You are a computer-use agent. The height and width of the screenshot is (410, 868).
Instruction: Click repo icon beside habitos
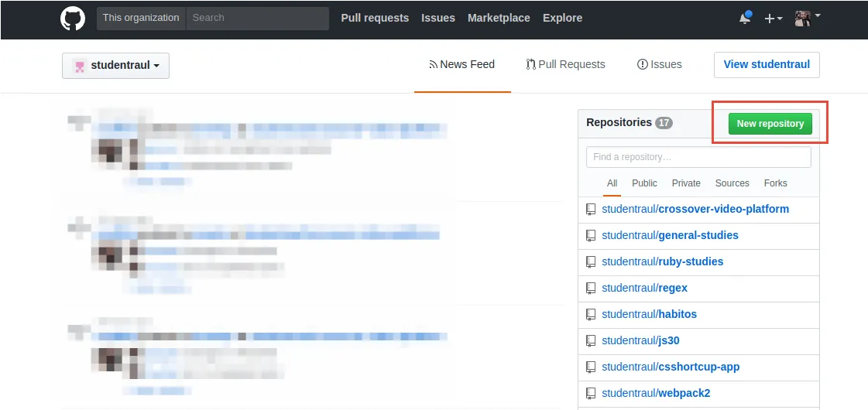click(x=592, y=314)
